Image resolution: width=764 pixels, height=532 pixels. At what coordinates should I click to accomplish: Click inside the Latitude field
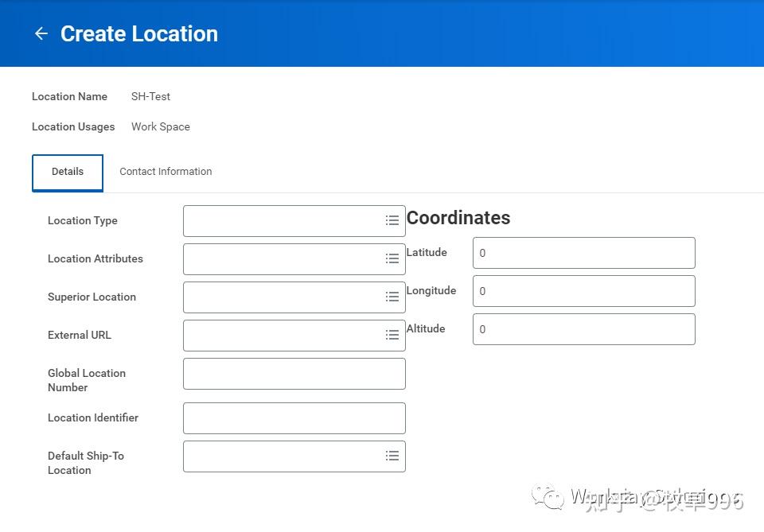583,252
